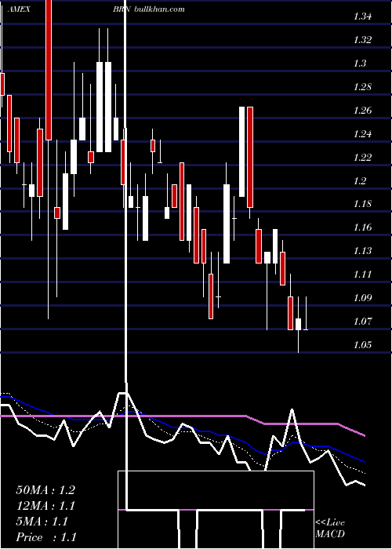Click the 1.34 price axis label
The width and height of the screenshot is (392, 549).
362,16
